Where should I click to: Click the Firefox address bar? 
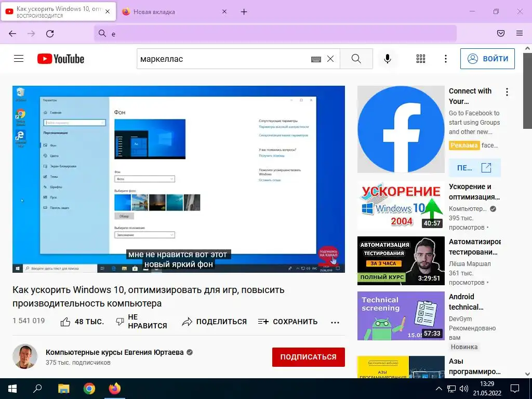(x=275, y=33)
